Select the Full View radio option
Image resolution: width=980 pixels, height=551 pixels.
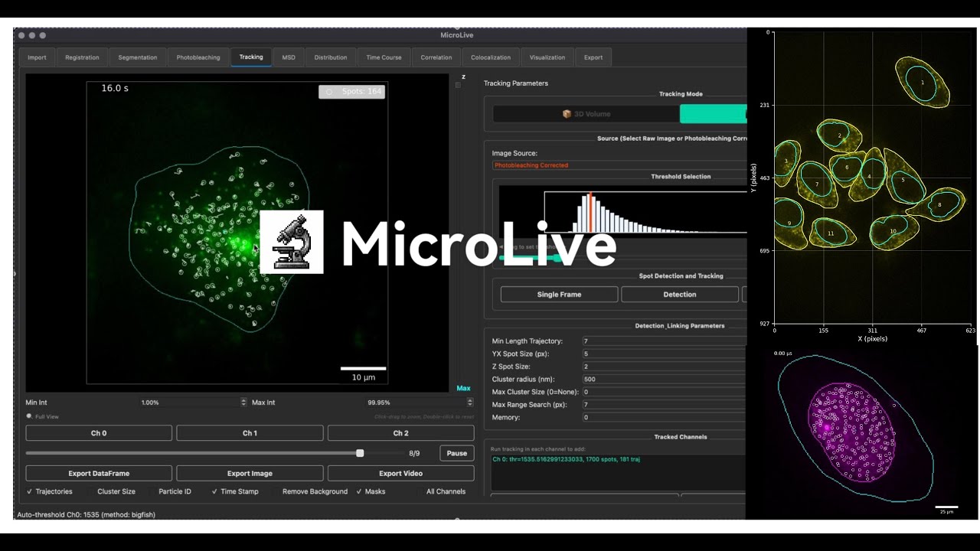pyautogui.click(x=42, y=416)
